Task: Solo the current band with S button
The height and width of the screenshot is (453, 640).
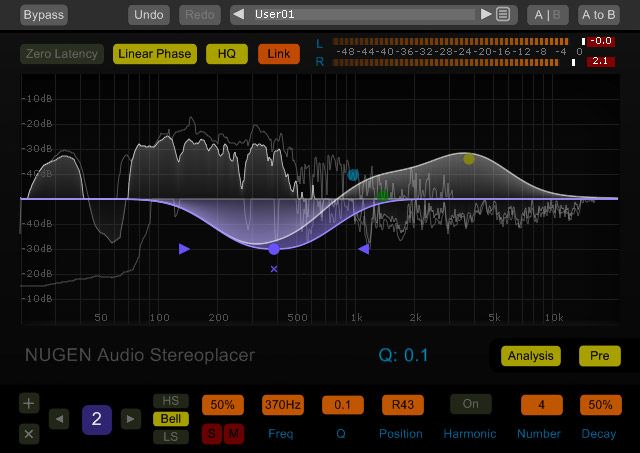Action: 211,433
